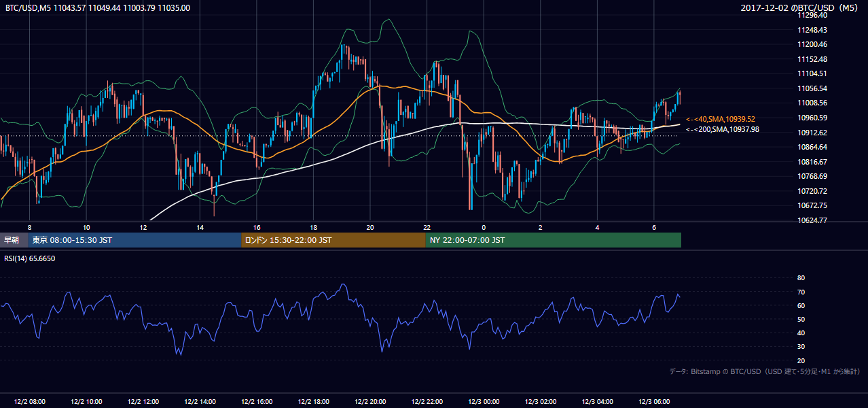Click the BTC/USD,M5 OHLC header text
868x408 pixels.
98,7
